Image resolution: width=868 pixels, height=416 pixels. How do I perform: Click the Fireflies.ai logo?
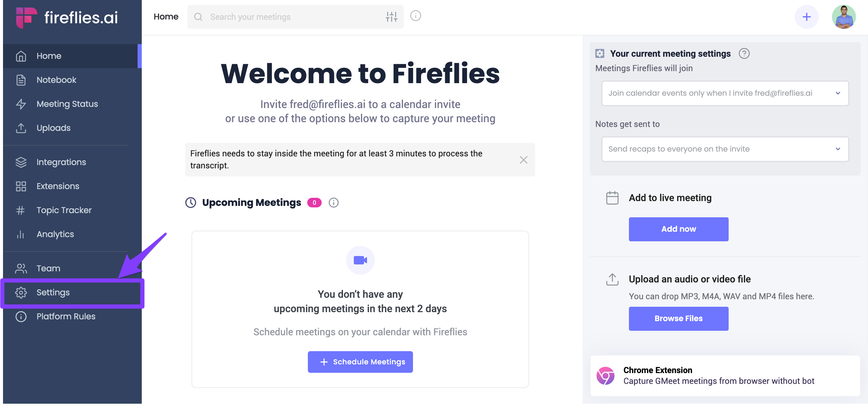click(x=67, y=17)
